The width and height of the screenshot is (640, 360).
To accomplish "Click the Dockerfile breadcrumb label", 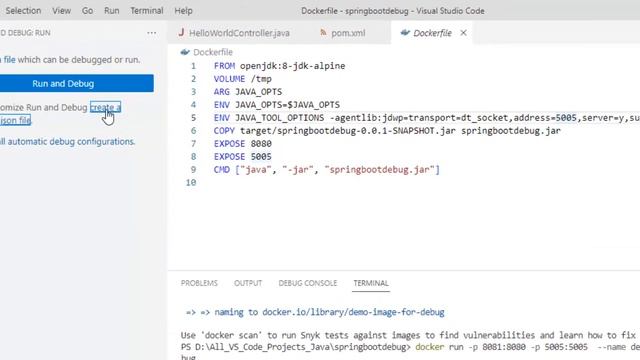I will (213, 52).
